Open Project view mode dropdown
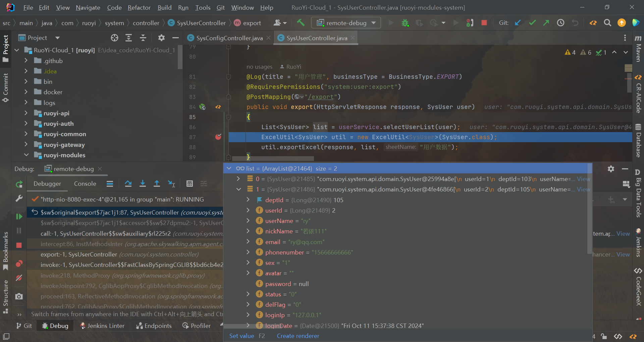The width and height of the screenshot is (644, 342). pyautogui.click(x=57, y=38)
